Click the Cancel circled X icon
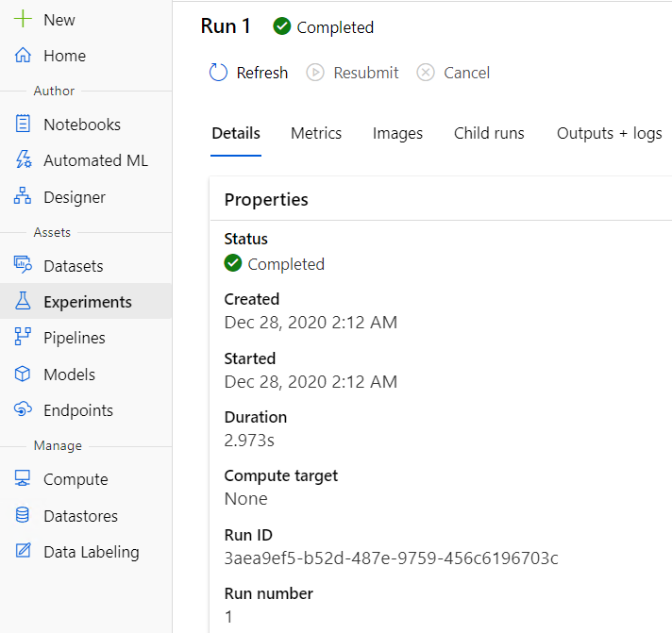This screenshot has height=633, width=672. click(426, 73)
